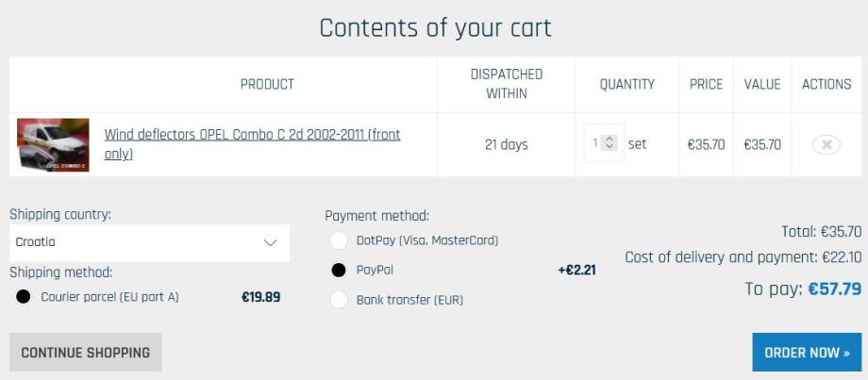868x380 pixels.
Task: Click the OPEL Combo product thumbnail
Action: [53, 145]
